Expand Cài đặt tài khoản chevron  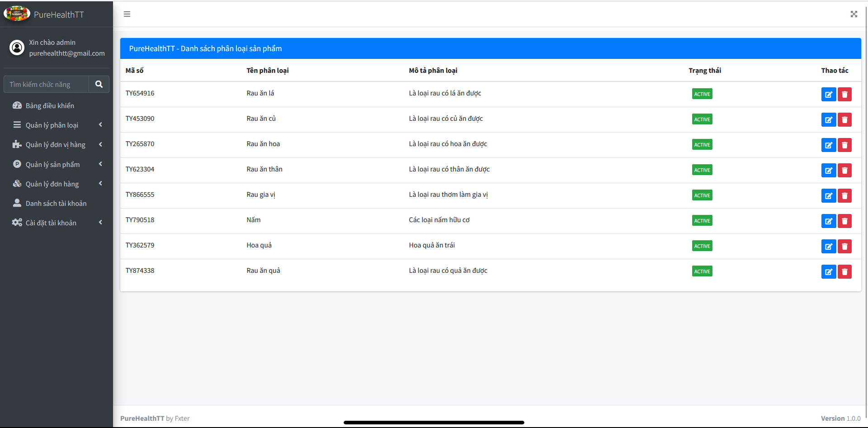tap(100, 222)
